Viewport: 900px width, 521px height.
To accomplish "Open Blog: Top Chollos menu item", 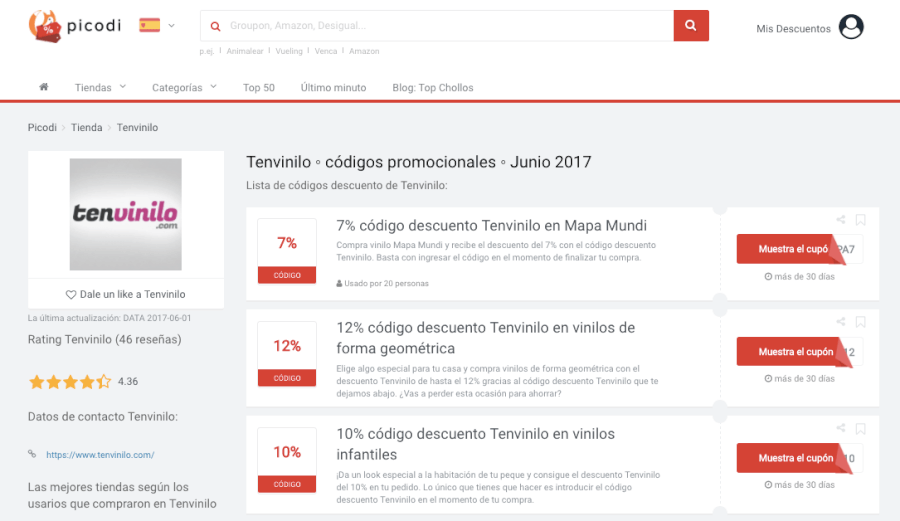I will [433, 87].
